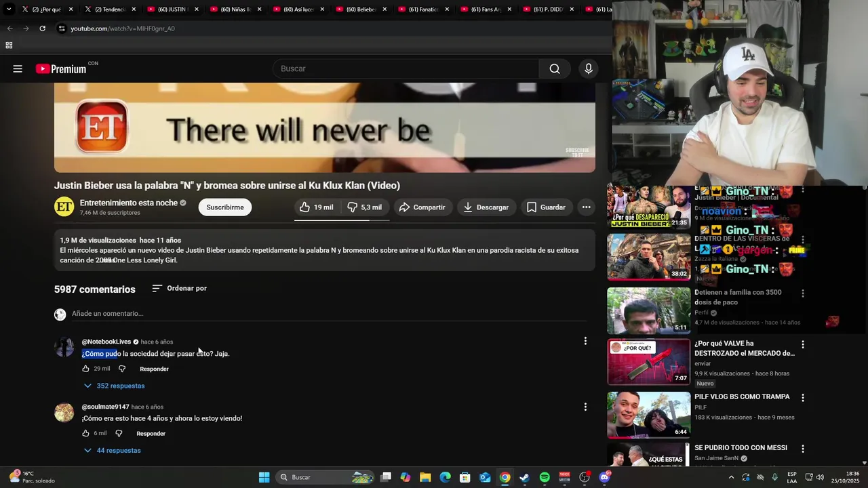Click the ET channel avatar

64,207
